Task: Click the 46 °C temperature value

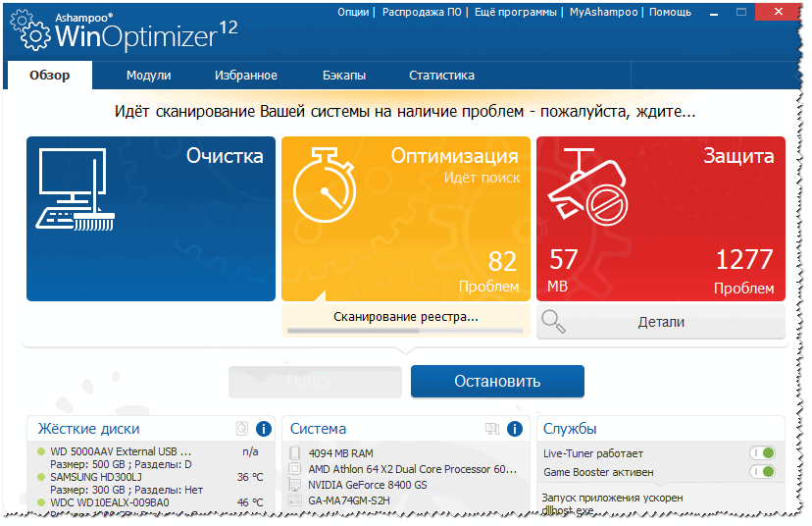Action: (x=250, y=502)
